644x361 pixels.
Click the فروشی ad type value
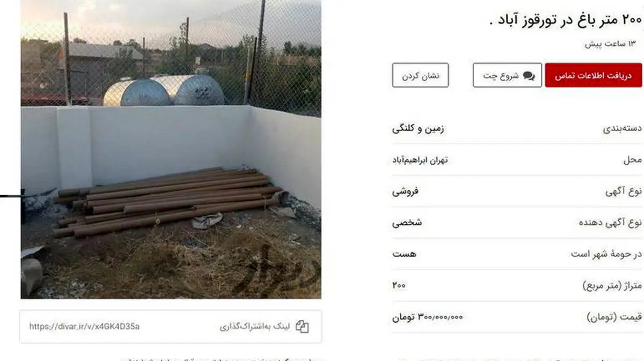point(405,191)
